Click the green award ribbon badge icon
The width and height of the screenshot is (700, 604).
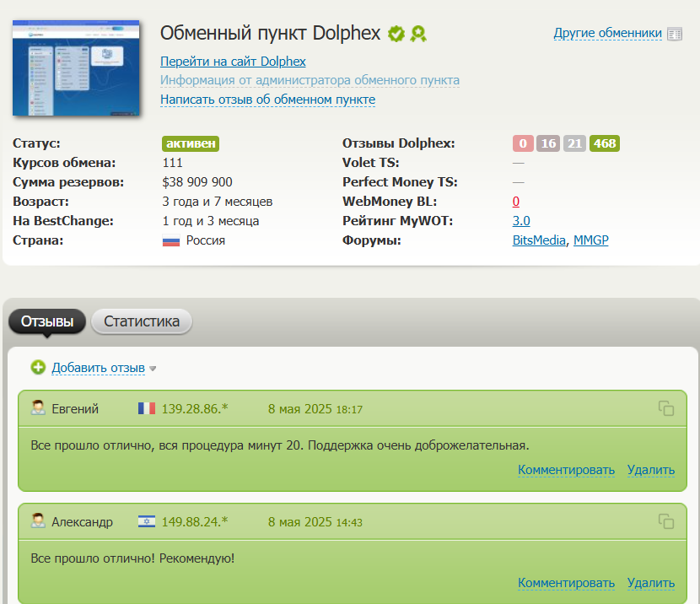click(x=417, y=34)
